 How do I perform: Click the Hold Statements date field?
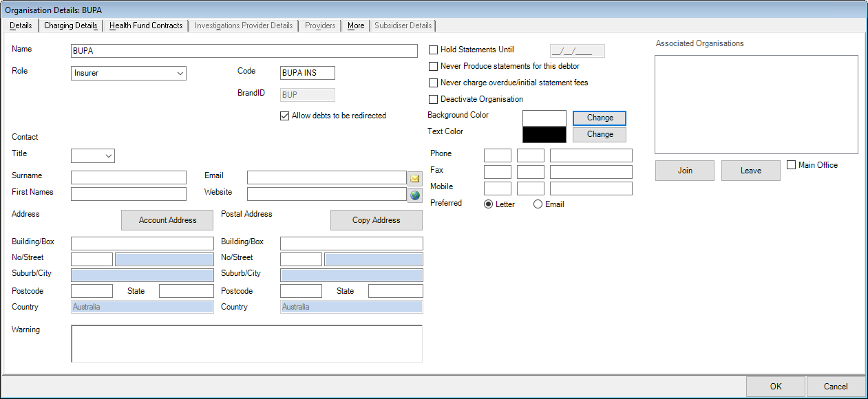[577, 51]
